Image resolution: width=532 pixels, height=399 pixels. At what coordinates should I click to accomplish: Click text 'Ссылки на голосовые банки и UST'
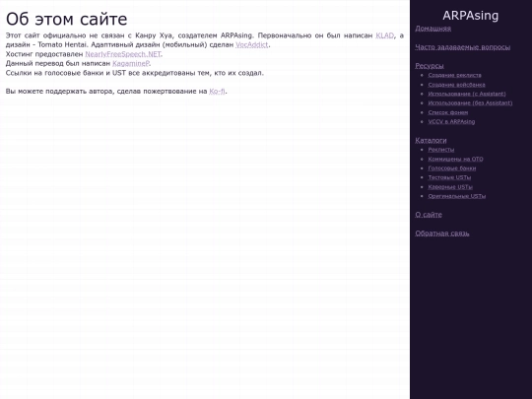point(66,73)
